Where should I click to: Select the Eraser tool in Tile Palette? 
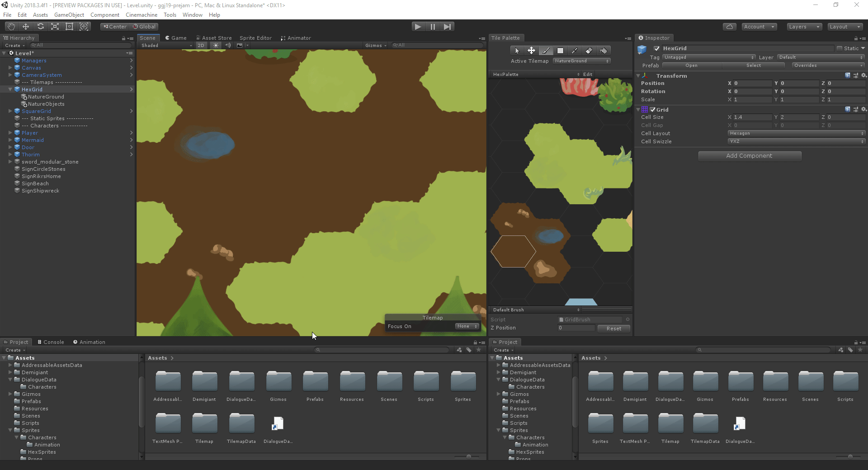point(590,50)
